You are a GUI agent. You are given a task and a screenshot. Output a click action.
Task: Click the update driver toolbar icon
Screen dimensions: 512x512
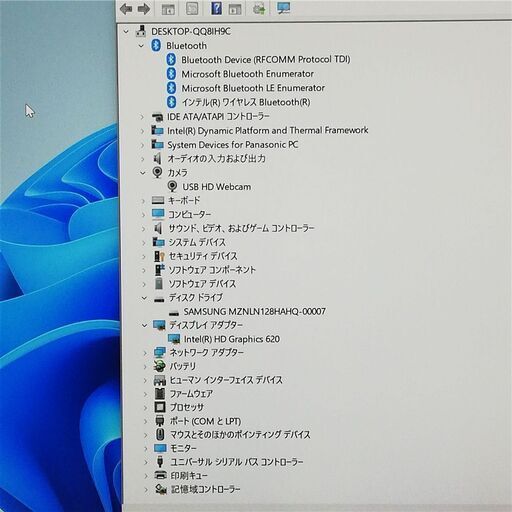(259, 9)
